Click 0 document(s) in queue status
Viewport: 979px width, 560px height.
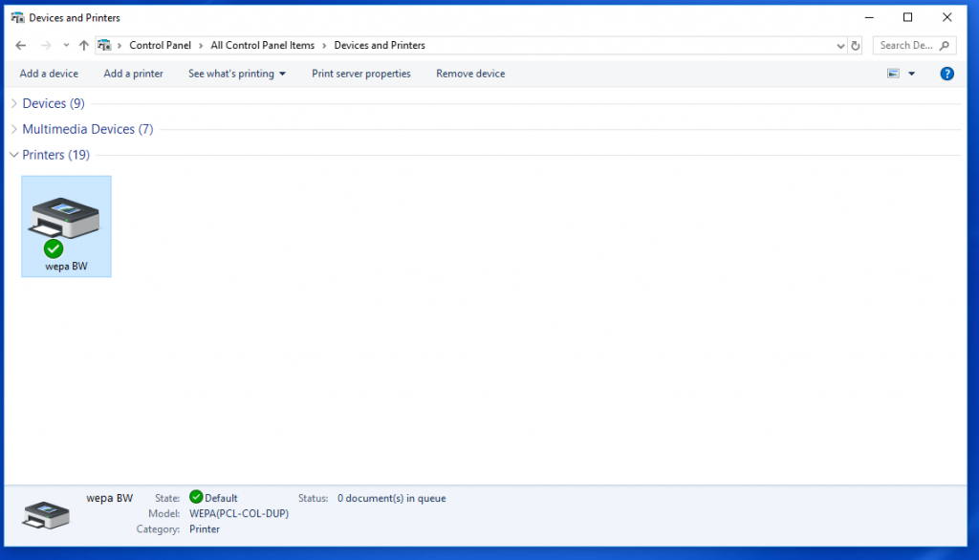pyautogui.click(x=391, y=498)
